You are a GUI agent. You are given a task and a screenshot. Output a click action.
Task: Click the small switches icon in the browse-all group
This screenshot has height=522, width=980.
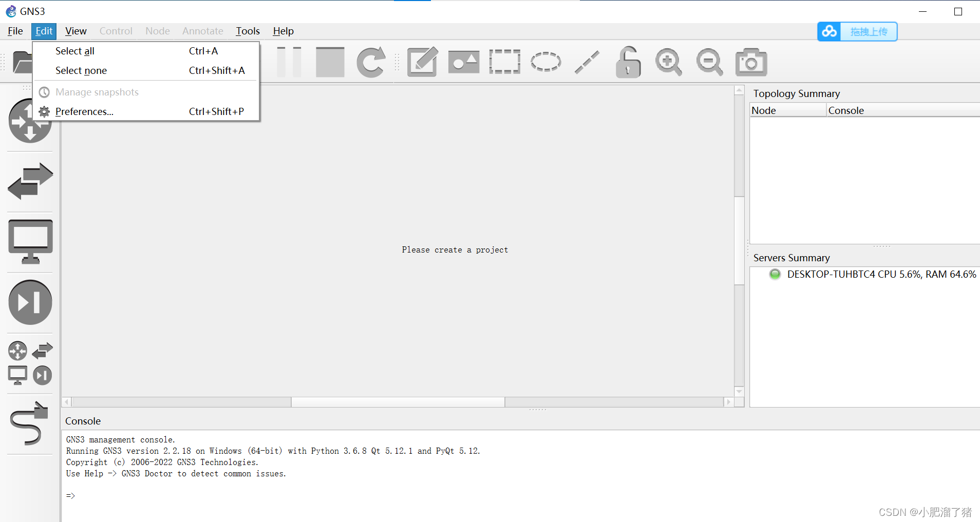pyautogui.click(x=42, y=351)
